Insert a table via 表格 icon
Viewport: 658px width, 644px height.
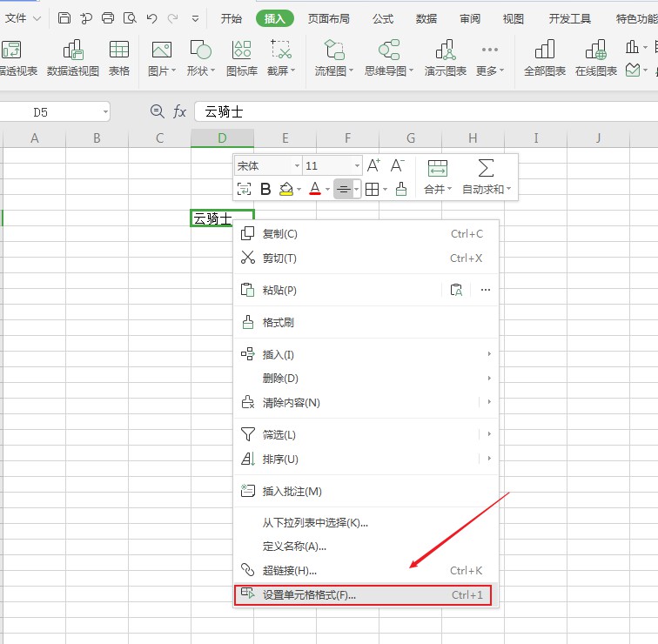pos(118,58)
